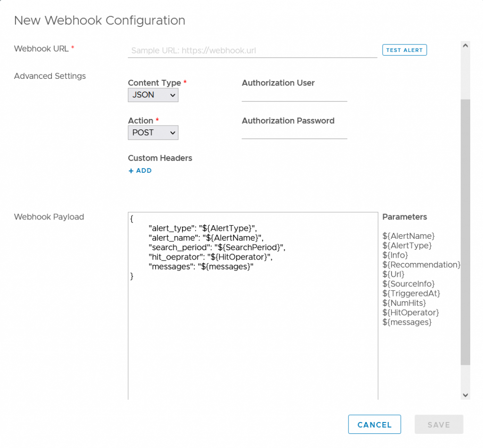Click the scrollbar up arrow

pyautogui.click(x=466, y=46)
